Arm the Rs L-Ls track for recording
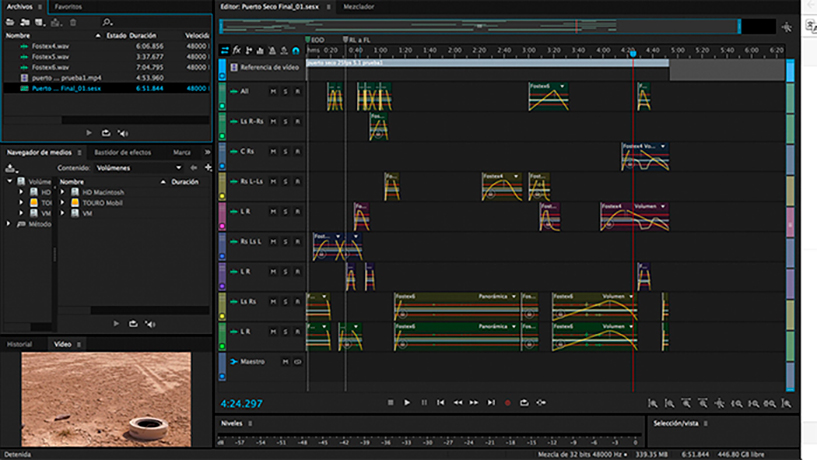Image resolution: width=817 pixels, height=460 pixels. (298, 181)
